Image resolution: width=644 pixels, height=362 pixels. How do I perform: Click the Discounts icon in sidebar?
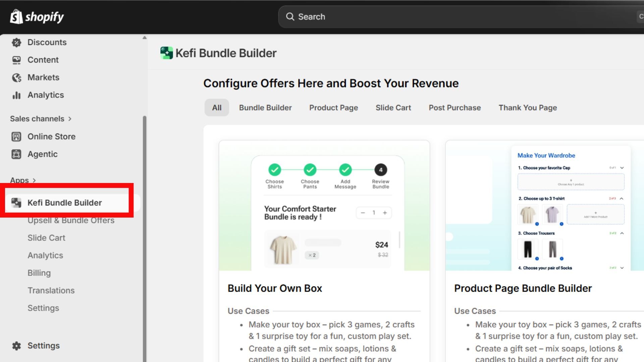16,43
